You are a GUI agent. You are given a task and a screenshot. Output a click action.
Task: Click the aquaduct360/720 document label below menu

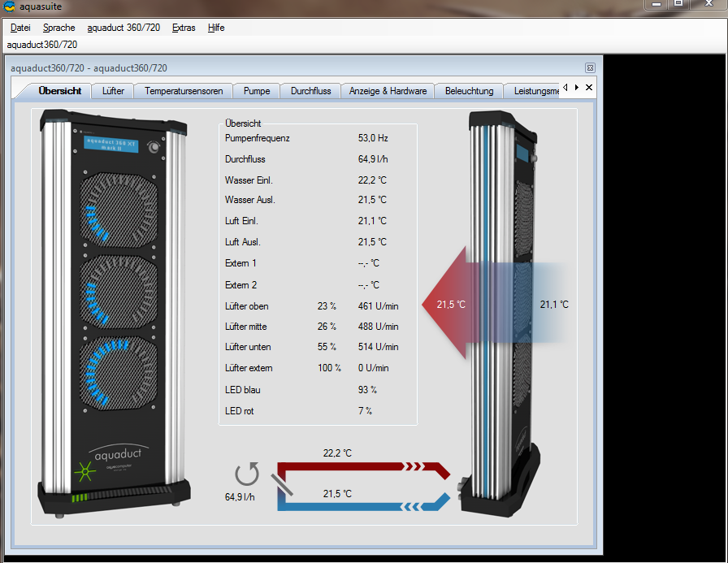(x=41, y=45)
